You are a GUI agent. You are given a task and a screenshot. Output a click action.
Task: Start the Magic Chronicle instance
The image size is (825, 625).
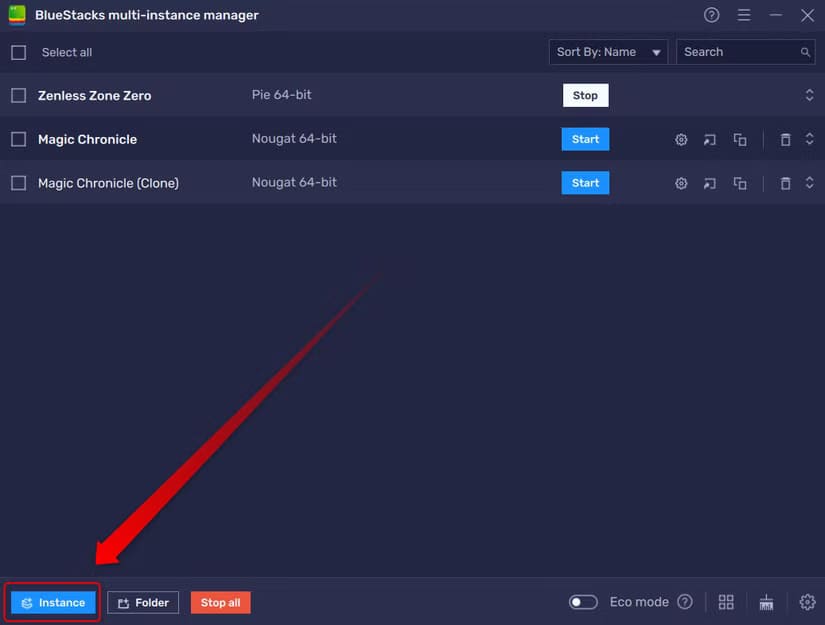pos(585,140)
